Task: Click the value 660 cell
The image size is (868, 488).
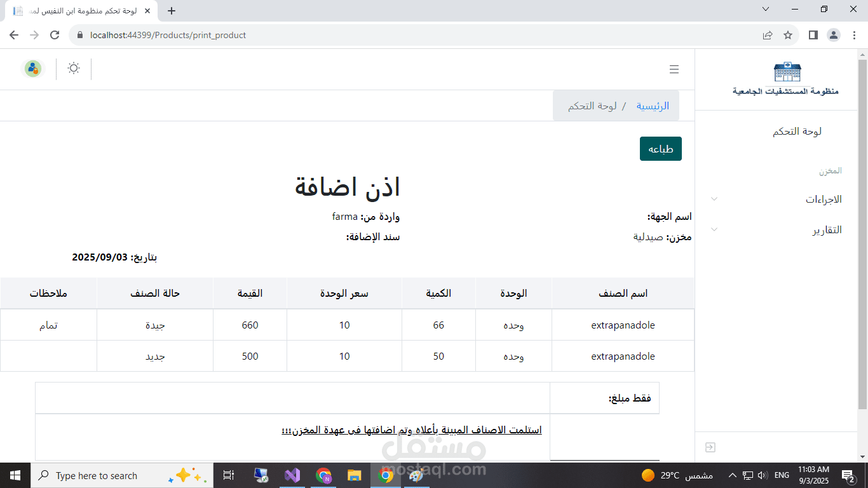Action: click(x=250, y=325)
